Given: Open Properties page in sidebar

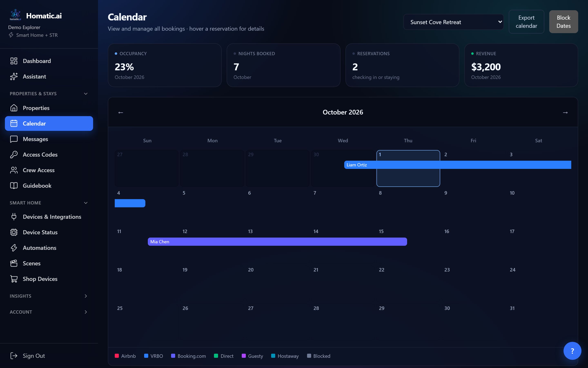Looking at the screenshot, I should [x=49, y=108].
